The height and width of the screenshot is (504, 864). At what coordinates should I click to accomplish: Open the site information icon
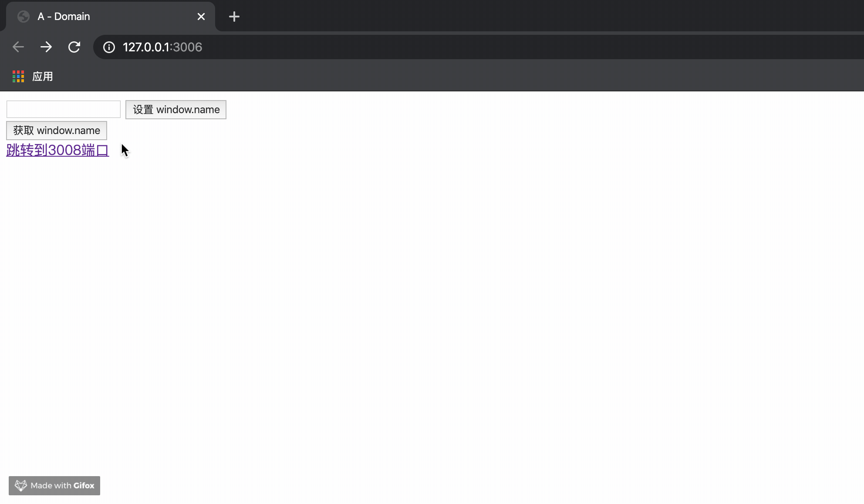[x=109, y=47]
